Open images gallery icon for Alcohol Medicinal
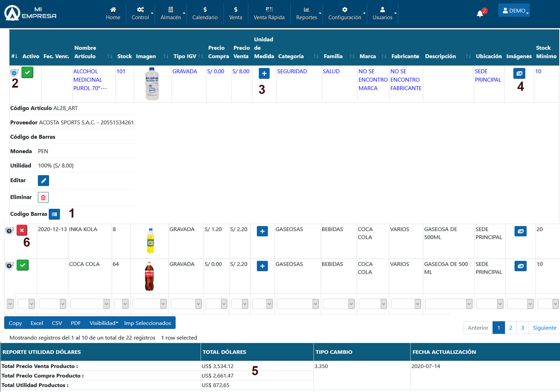This screenshot has width=560, height=392. coord(519,74)
